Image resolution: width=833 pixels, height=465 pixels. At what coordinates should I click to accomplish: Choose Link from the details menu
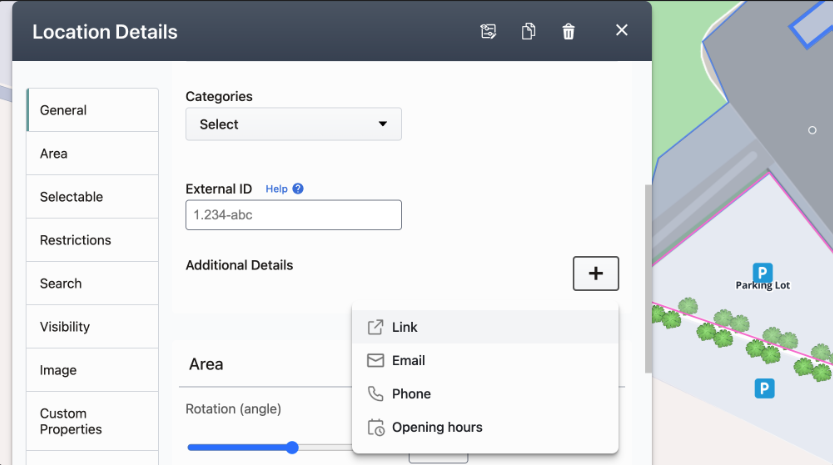click(405, 327)
